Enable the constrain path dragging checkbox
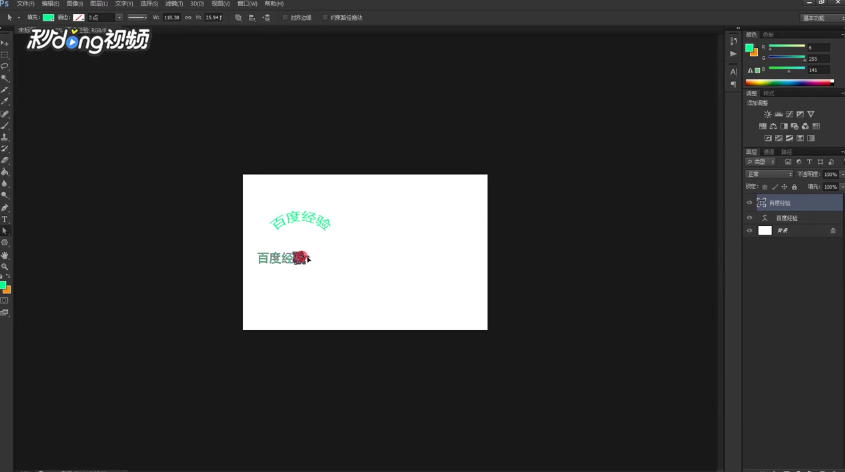 [x=325, y=18]
